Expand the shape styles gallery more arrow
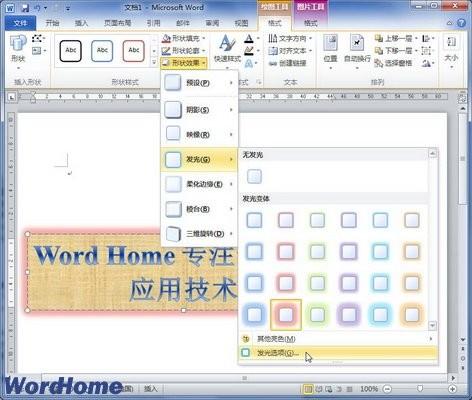The width and height of the screenshot is (472, 400). [x=154, y=62]
